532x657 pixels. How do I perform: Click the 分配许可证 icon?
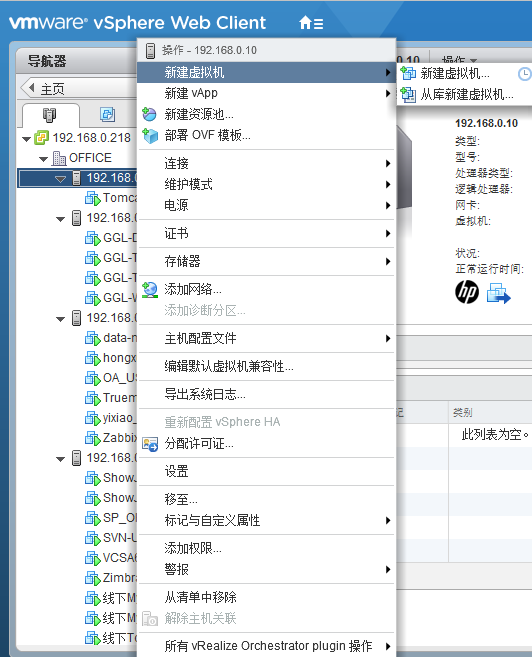tap(150, 444)
